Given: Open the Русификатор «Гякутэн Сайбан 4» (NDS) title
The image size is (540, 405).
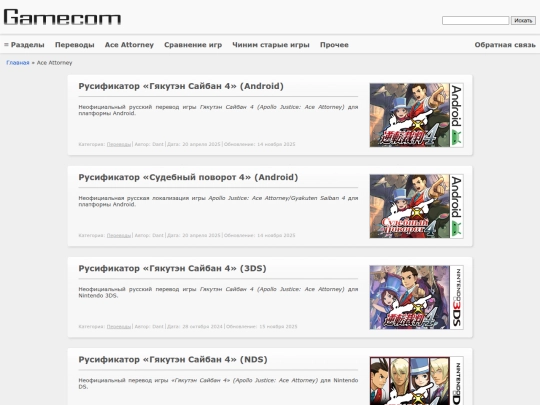Looking at the screenshot, I should pyautogui.click(x=173, y=360).
